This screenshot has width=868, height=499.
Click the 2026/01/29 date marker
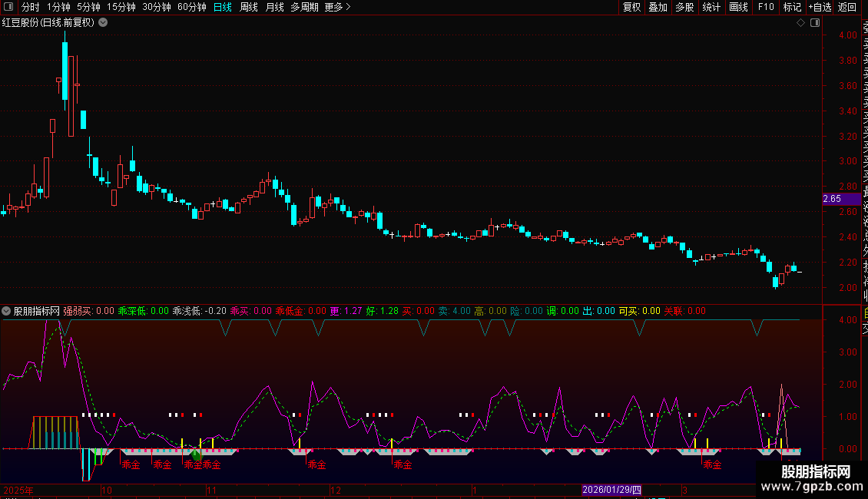(x=611, y=490)
